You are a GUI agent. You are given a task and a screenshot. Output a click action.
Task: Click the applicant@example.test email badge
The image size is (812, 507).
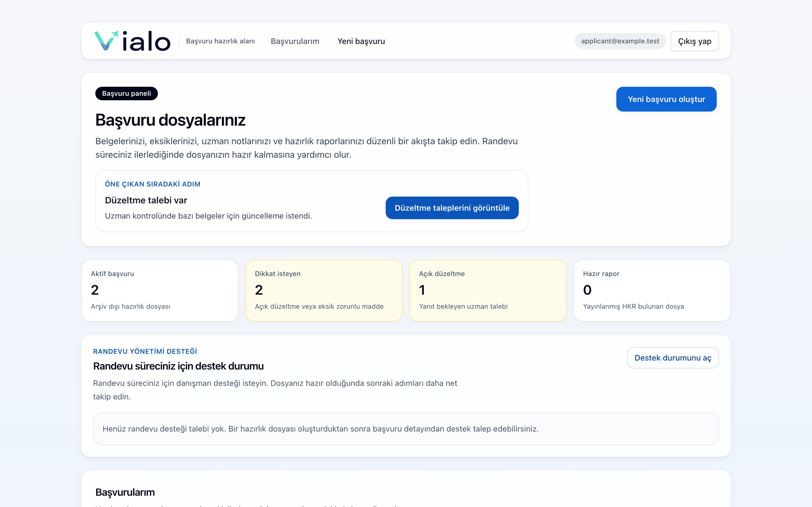[620, 41]
